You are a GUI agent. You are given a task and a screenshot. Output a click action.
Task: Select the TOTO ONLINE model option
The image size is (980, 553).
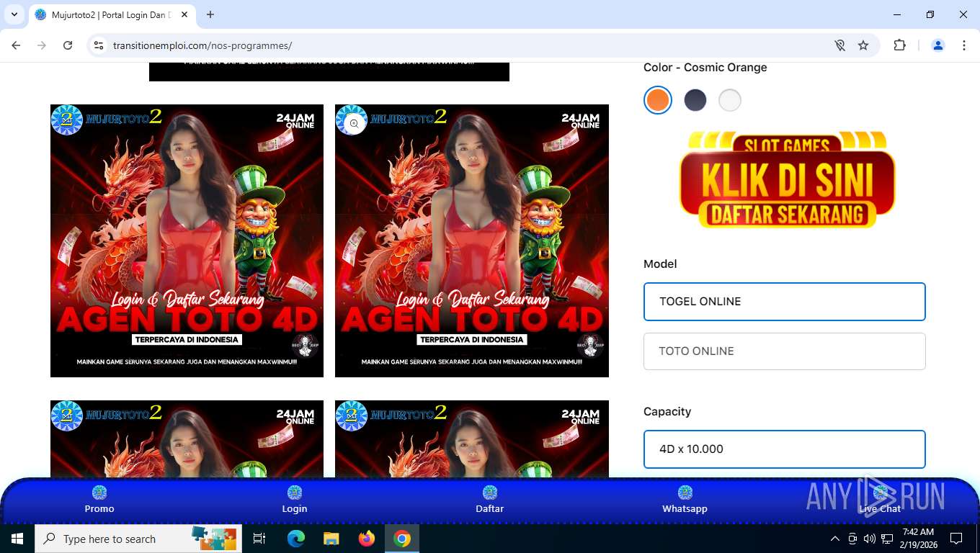784,351
